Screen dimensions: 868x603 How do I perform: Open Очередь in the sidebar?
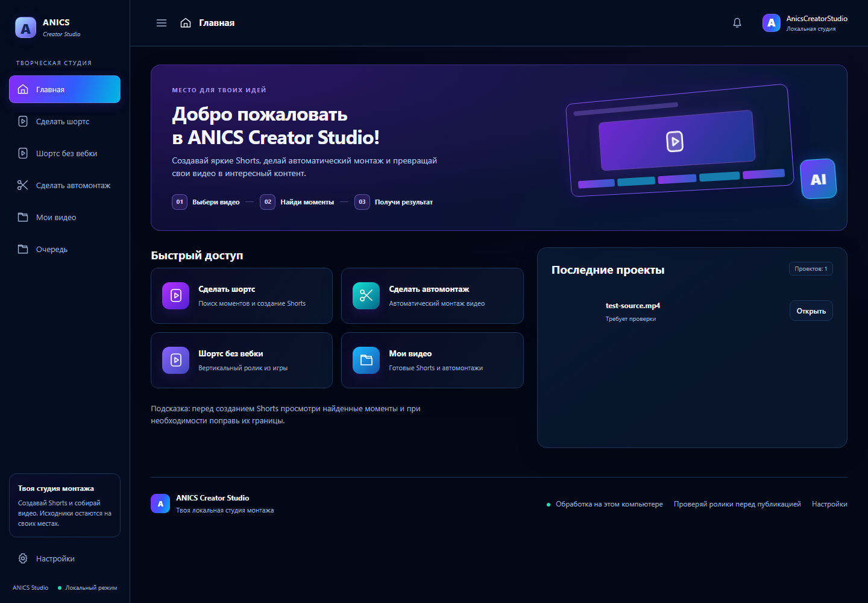[x=64, y=249]
